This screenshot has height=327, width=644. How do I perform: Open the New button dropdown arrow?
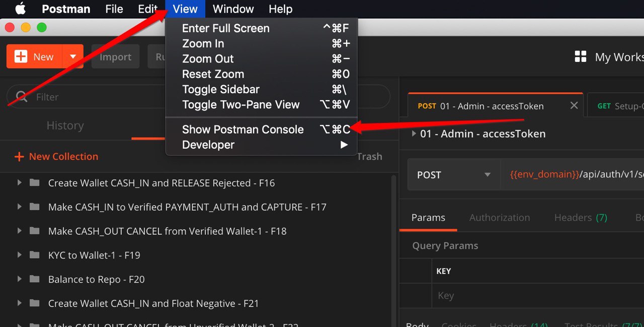point(73,57)
